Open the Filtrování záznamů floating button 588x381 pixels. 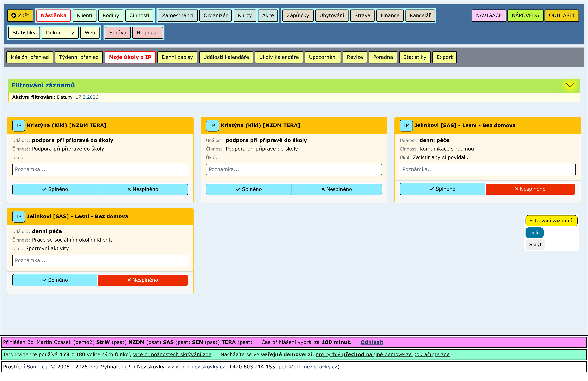point(551,221)
